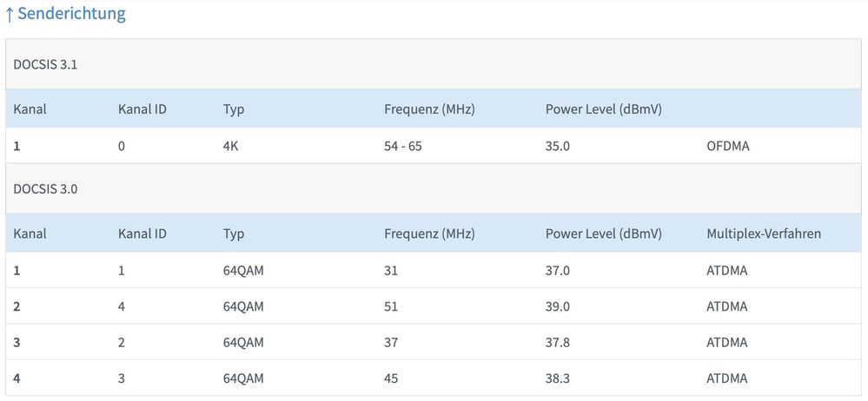Click Typ header in DOCSIS 3.0 table
This screenshot has width=868, height=401.
pos(234,233)
